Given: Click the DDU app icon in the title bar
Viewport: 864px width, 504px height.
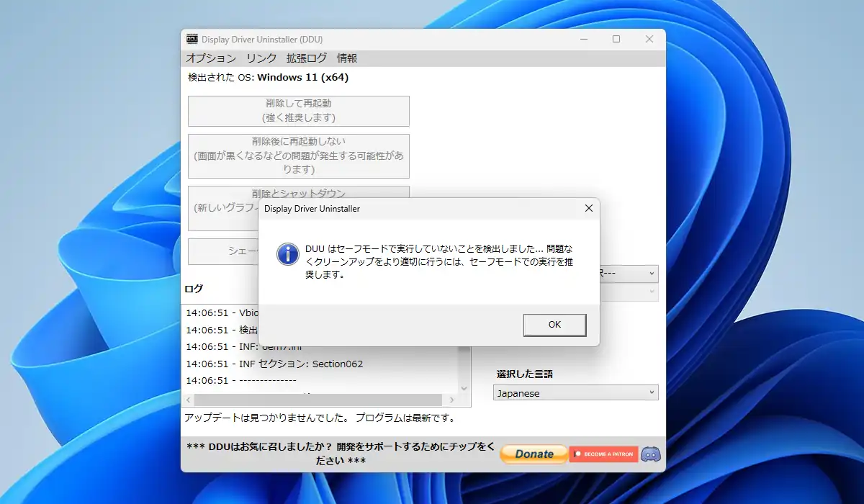Looking at the screenshot, I should point(192,39).
